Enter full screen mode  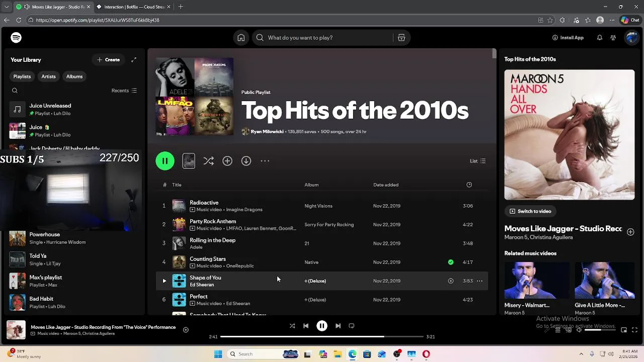634,330
